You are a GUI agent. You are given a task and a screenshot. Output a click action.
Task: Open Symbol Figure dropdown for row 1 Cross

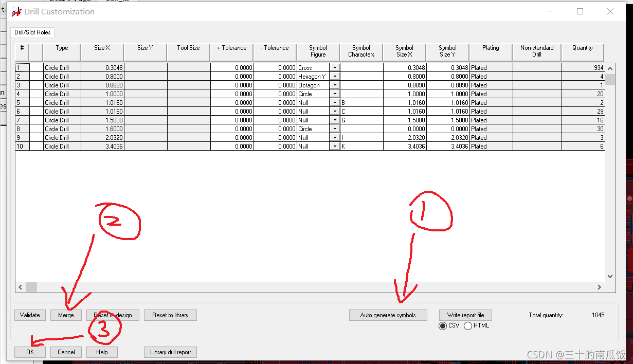[x=335, y=68]
